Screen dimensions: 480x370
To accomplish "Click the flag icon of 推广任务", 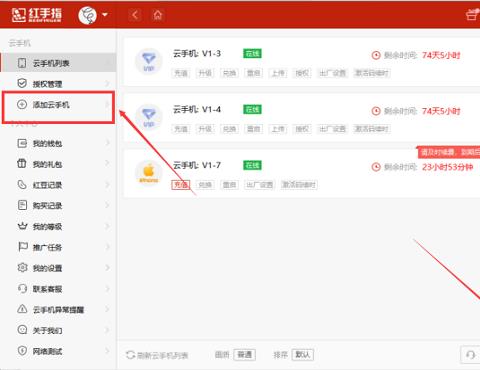I will (x=22, y=247).
